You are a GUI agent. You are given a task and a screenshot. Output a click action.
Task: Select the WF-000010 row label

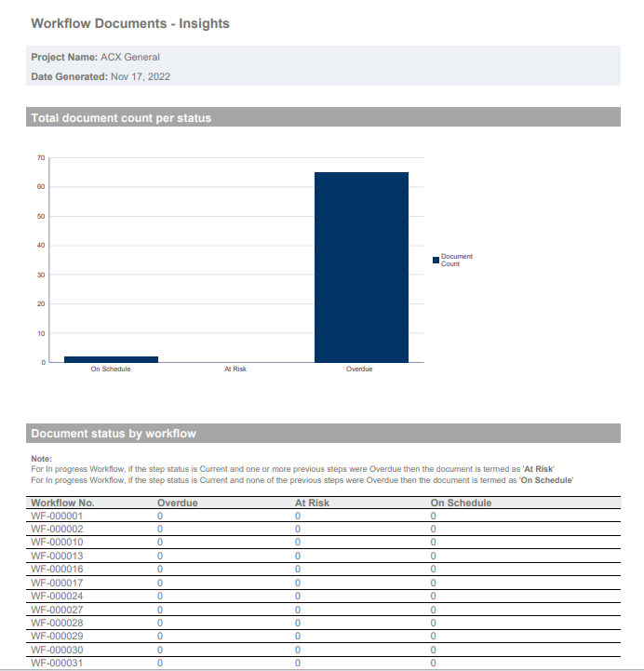[57, 543]
